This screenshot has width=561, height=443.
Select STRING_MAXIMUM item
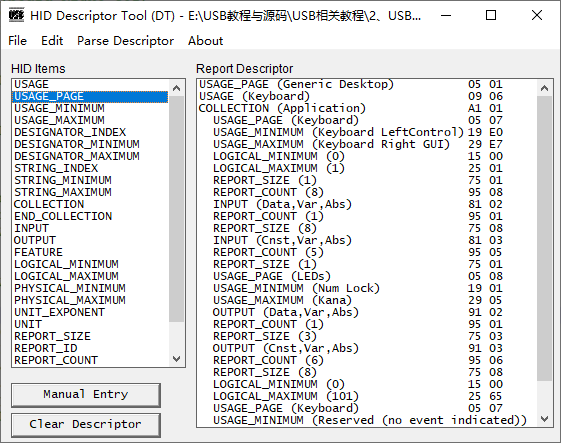(x=90, y=193)
